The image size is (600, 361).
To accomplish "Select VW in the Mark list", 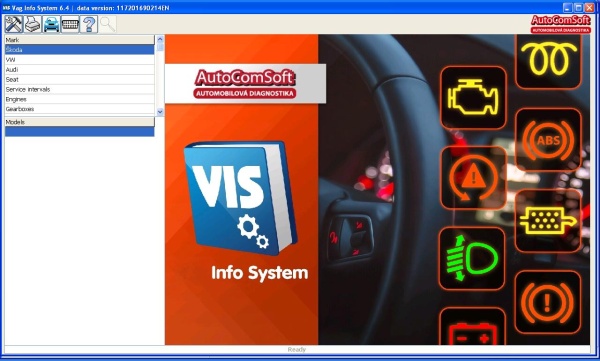I will pyautogui.click(x=79, y=59).
